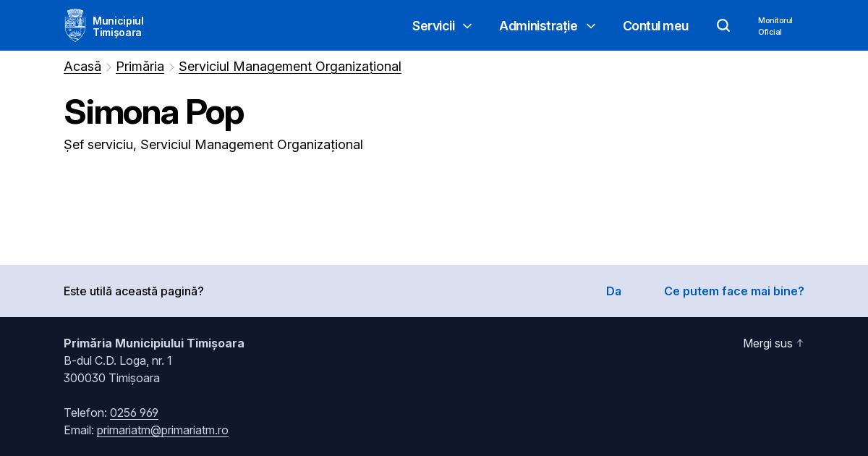Click the primariatm@primariatm.ro email link
This screenshot has height=456, width=868.
[x=163, y=430]
